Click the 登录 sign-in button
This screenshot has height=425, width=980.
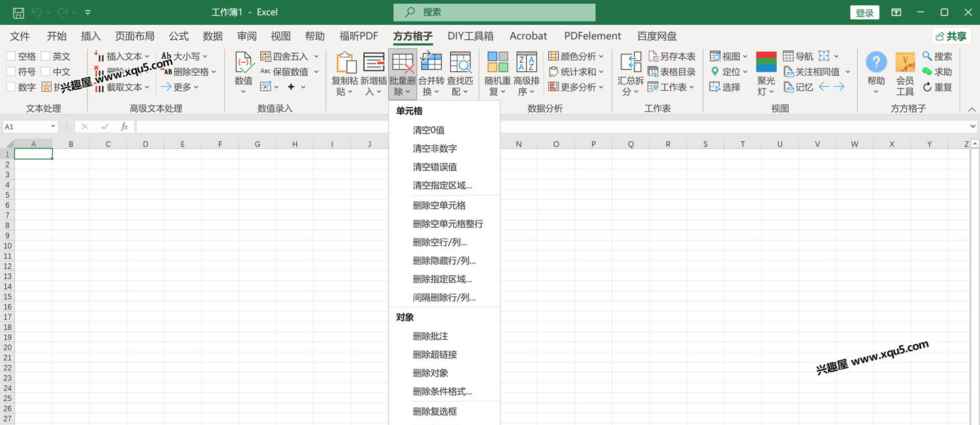864,12
